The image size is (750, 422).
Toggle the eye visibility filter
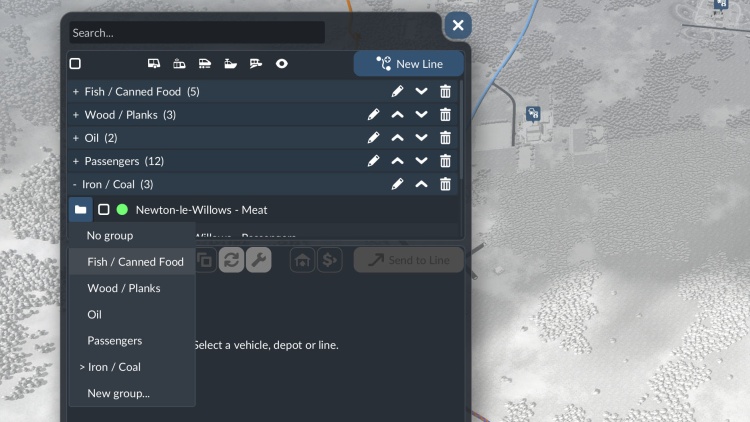pos(282,64)
